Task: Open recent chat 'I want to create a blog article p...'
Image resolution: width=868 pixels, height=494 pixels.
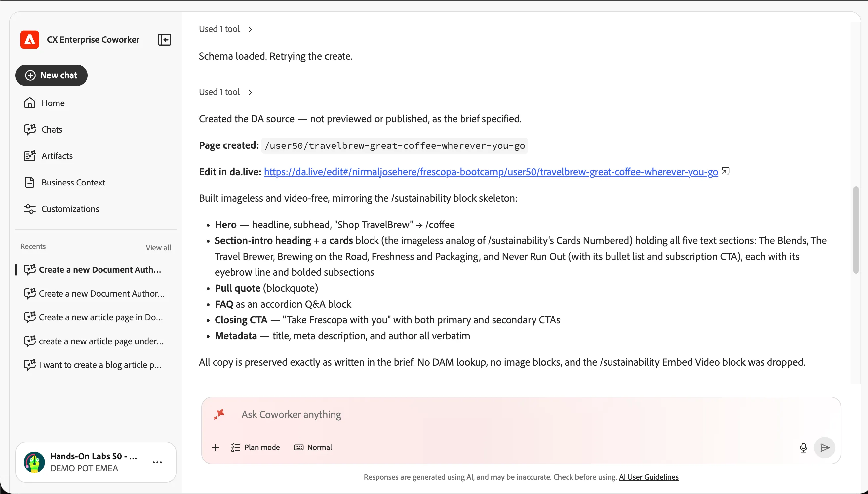Action: pyautogui.click(x=95, y=365)
